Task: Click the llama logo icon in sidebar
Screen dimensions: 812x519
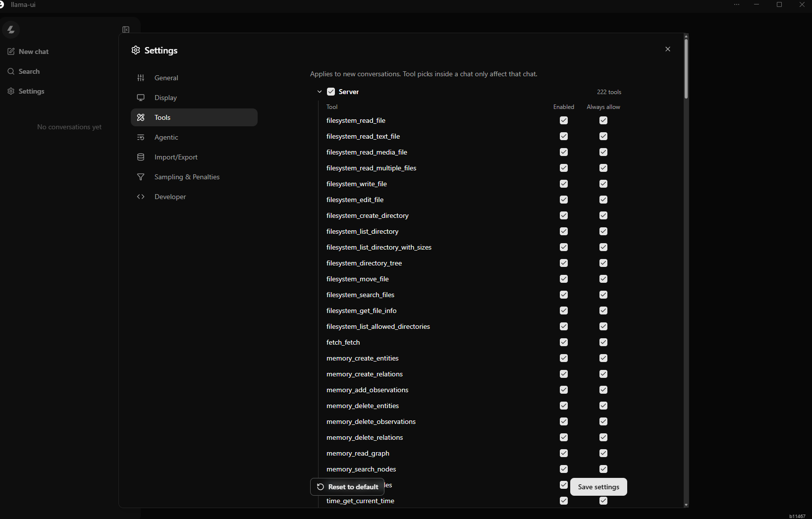Action: tap(10, 30)
